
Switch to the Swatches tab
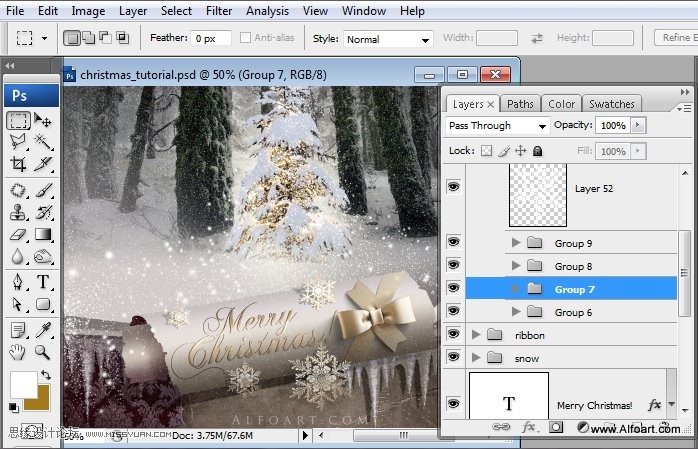point(611,104)
